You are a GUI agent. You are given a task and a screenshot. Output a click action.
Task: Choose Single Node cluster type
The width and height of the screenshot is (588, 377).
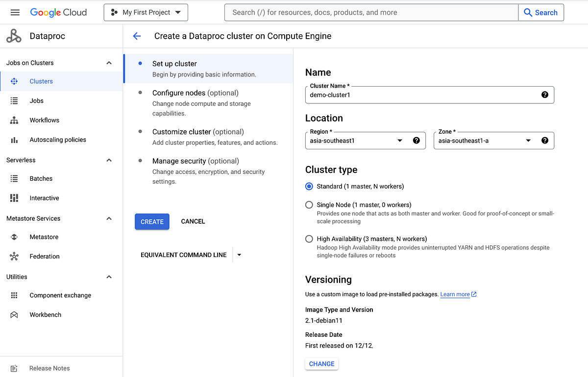pyautogui.click(x=309, y=205)
